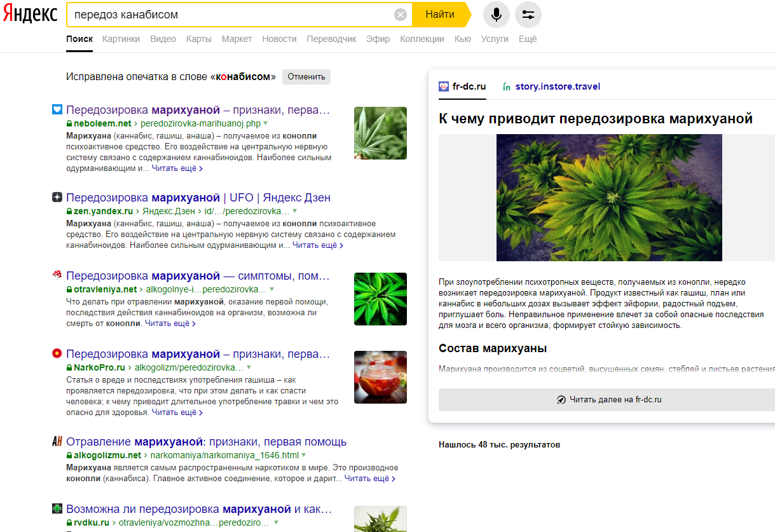
Task: Click the alkogolizmu.net favicon
Action: [57, 441]
